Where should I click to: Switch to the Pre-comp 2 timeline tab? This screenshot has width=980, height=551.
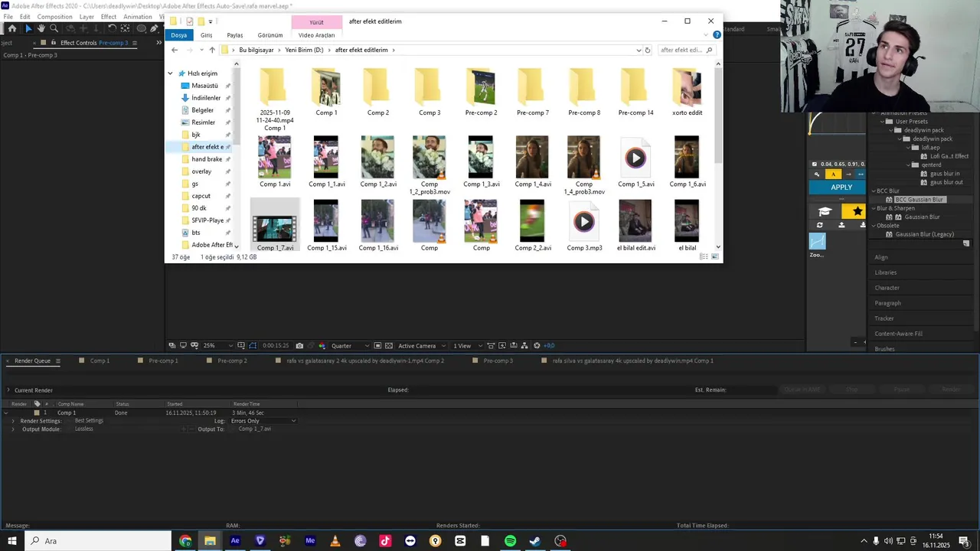(232, 360)
